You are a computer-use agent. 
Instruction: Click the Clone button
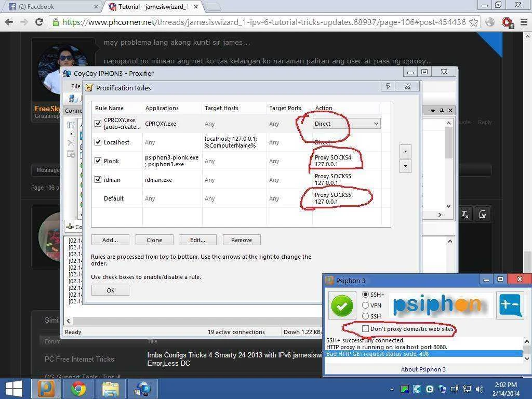154,240
